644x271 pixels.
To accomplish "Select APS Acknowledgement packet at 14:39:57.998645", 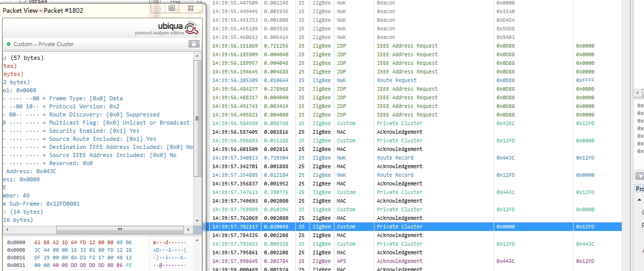I will 416,261.
